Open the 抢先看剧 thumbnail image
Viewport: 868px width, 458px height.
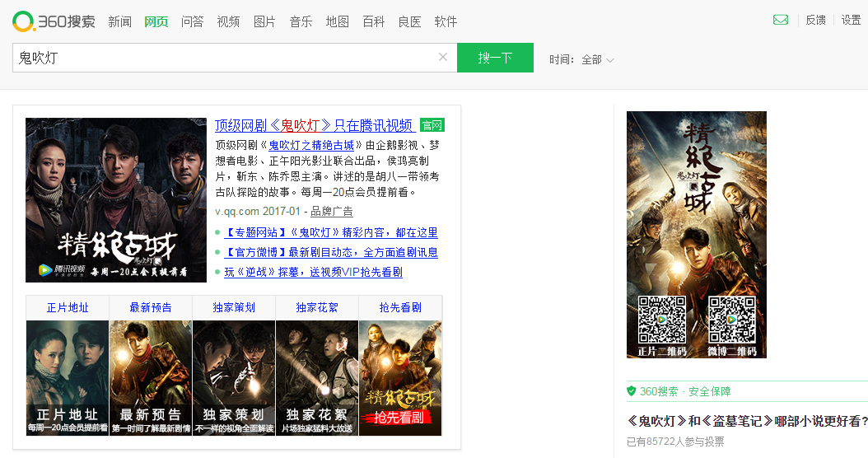(400, 378)
